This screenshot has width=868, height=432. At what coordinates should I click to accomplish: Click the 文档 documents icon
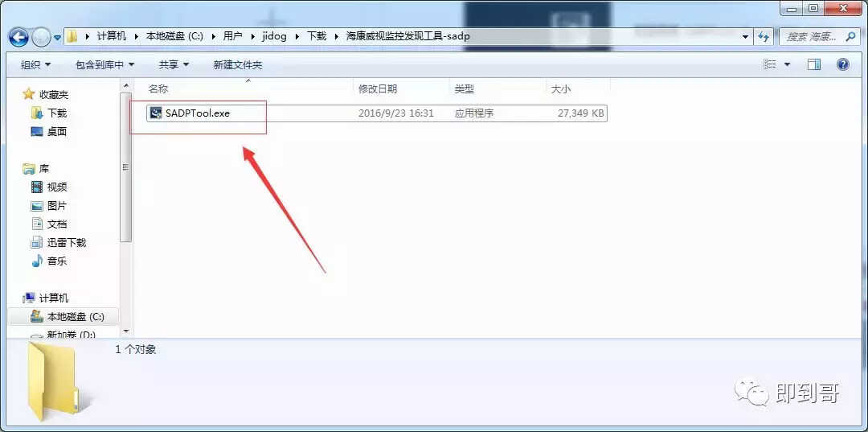tap(37, 224)
